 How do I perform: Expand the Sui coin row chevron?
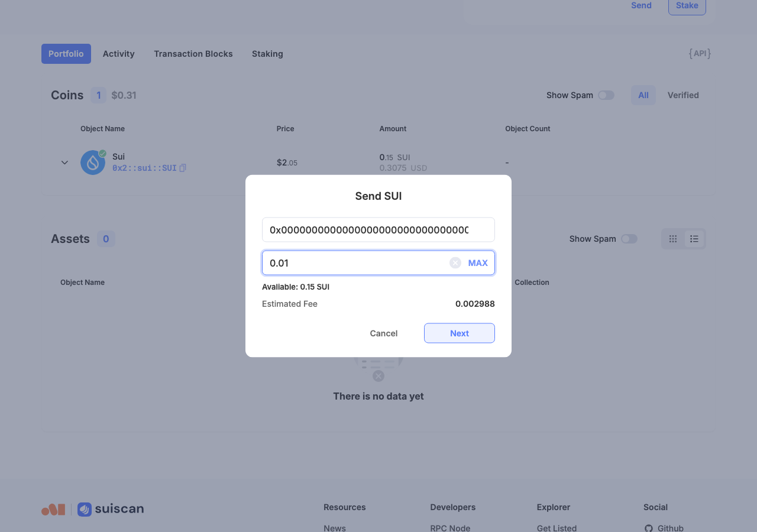[64, 163]
